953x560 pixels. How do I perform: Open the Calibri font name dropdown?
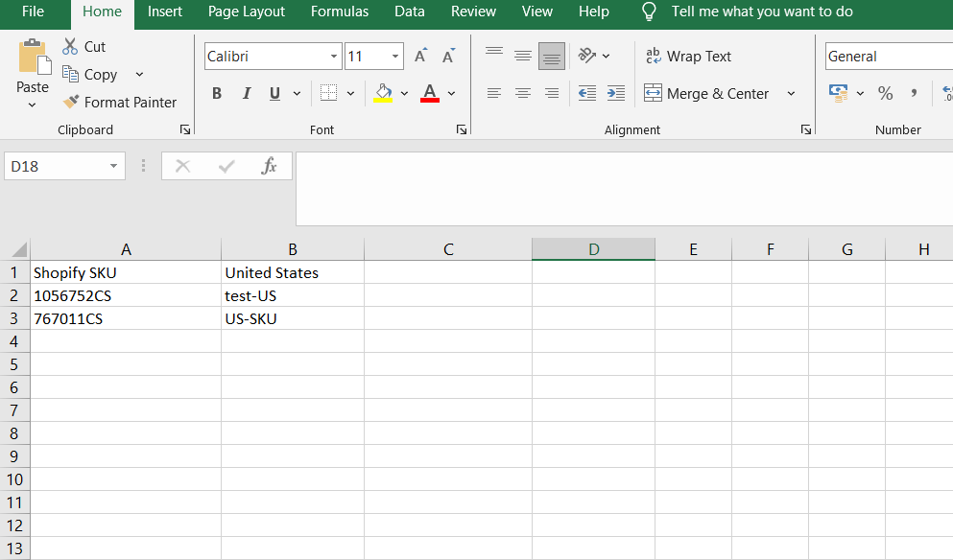click(x=334, y=57)
